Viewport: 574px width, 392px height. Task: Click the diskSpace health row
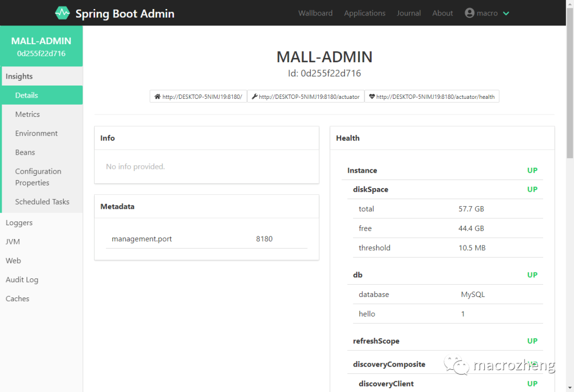pyautogui.click(x=445, y=189)
